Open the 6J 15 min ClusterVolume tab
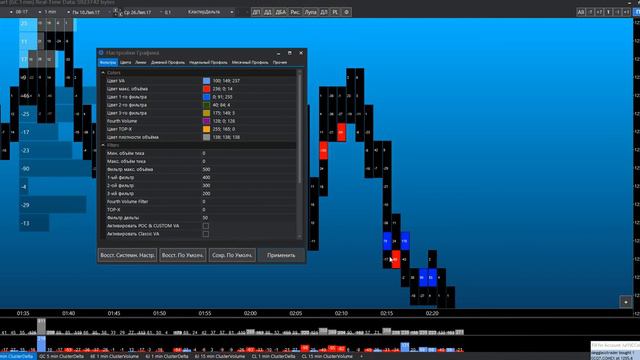Screen dimensions: 640x360 pyautogui.click(x=219, y=356)
